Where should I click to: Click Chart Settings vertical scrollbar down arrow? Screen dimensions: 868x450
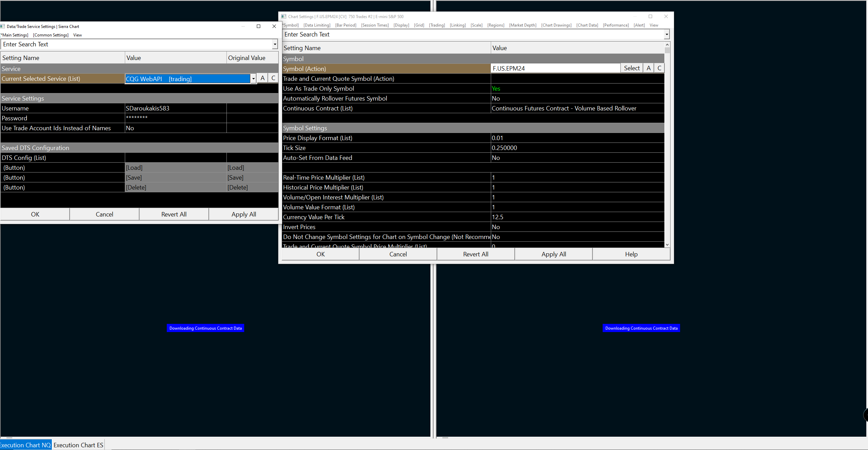(x=667, y=245)
